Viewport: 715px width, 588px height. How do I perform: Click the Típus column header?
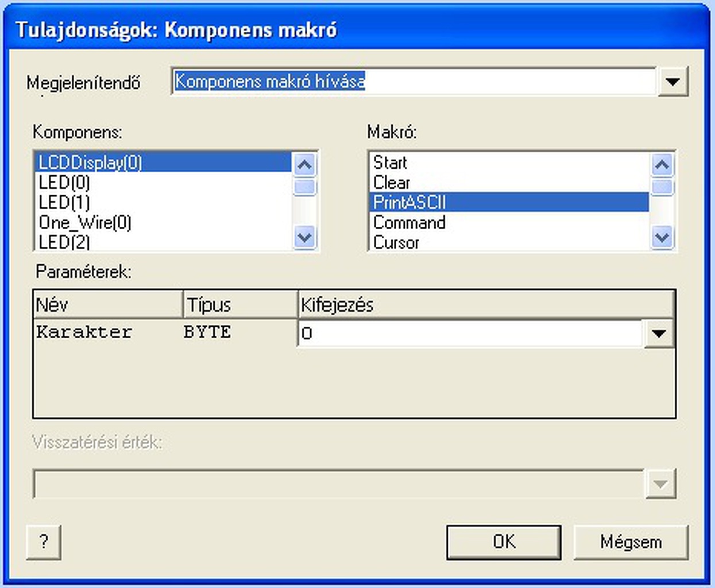[x=241, y=304]
